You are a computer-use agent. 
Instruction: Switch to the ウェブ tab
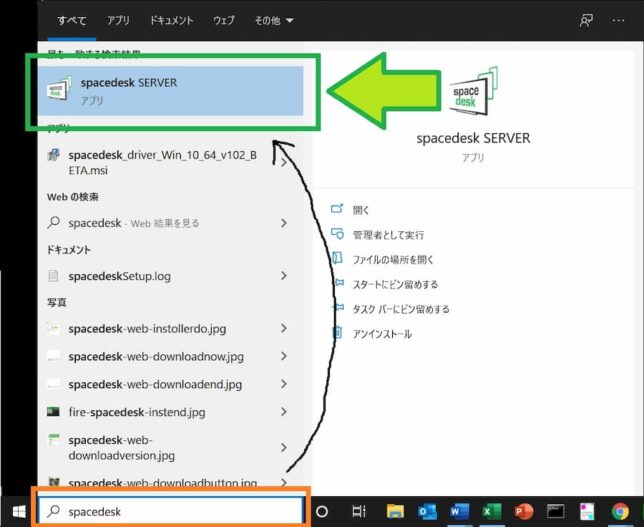pyautogui.click(x=224, y=20)
